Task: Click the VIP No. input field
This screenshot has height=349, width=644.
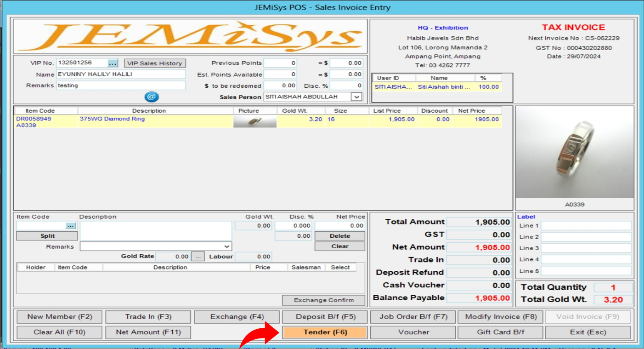Action: 82,63
